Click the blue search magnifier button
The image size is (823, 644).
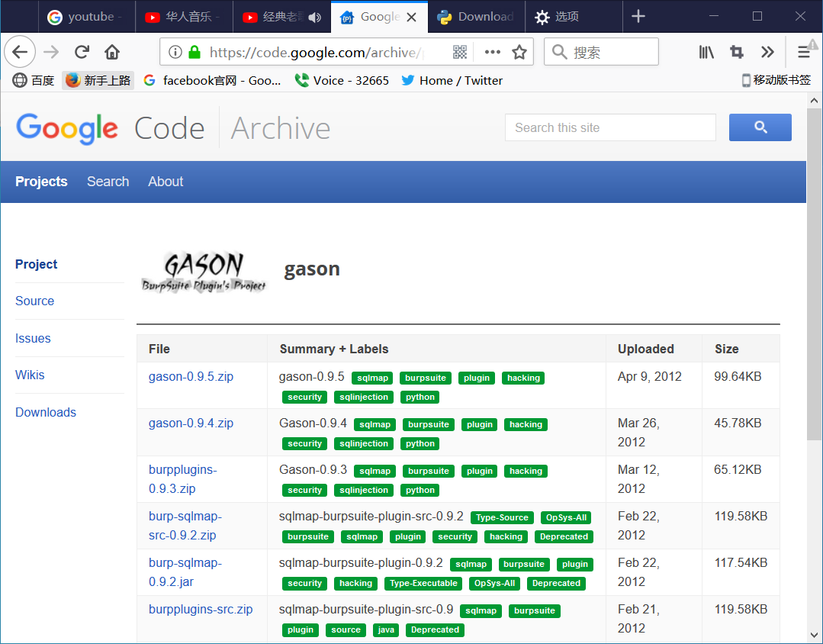760,127
